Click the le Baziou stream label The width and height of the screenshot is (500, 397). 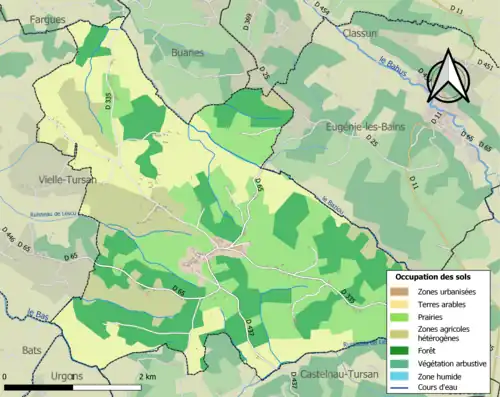click(x=333, y=204)
